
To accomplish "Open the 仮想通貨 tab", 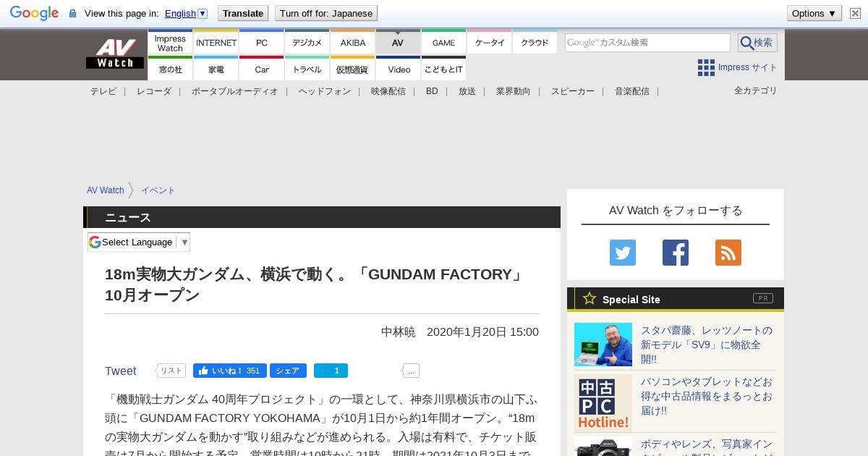I will click(353, 69).
